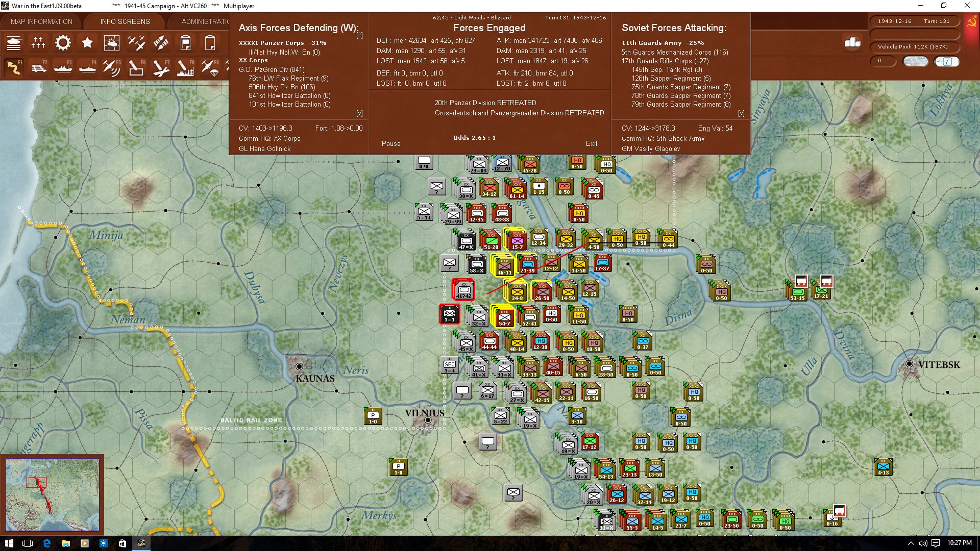Screen dimensions: 980x551
Task: Select the F2 rail movement mode
Action: (x=38, y=67)
